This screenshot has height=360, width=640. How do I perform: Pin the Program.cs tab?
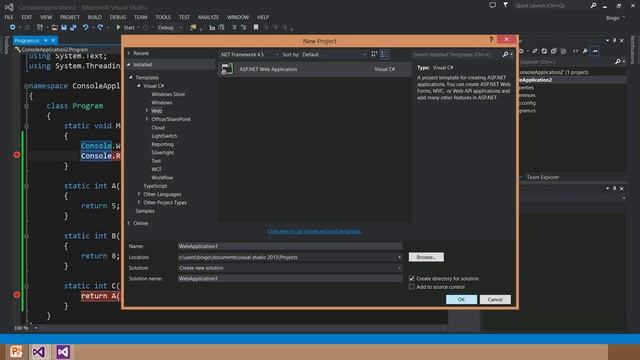pos(46,40)
